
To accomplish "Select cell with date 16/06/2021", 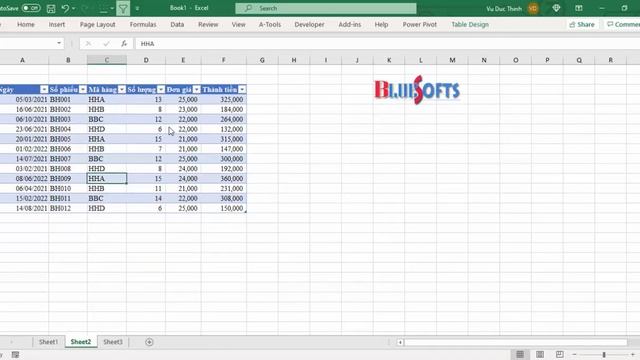I will pyautogui.click(x=24, y=109).
